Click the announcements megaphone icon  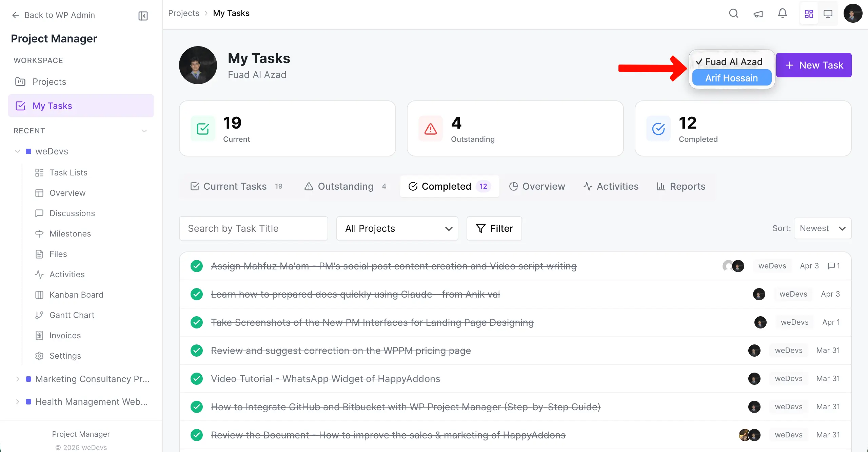pos(758,14)
